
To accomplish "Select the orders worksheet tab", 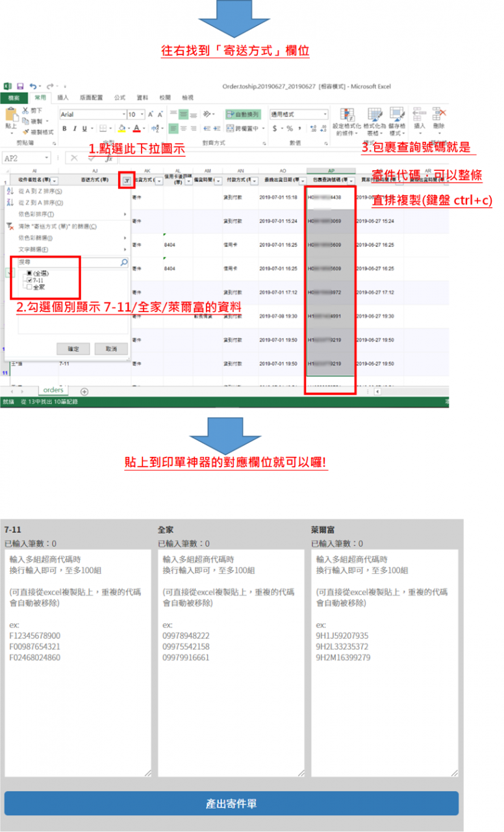I will coord(53,390).
